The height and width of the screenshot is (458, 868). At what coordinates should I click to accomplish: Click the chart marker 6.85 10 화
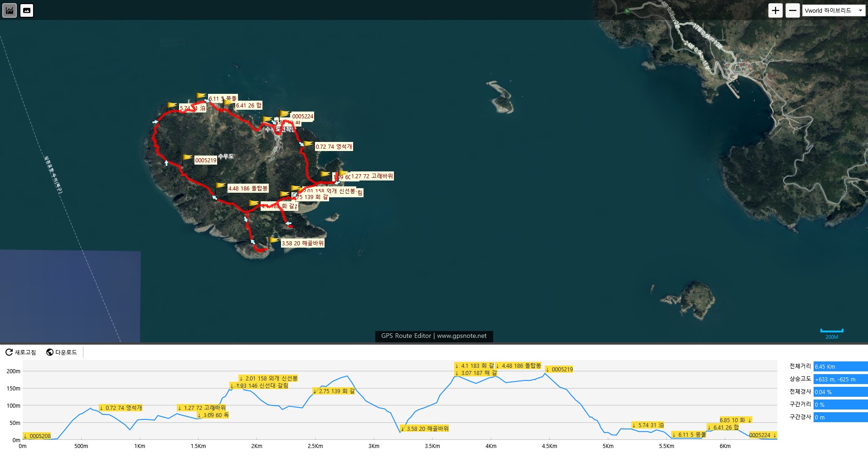(x=736, y=420)
